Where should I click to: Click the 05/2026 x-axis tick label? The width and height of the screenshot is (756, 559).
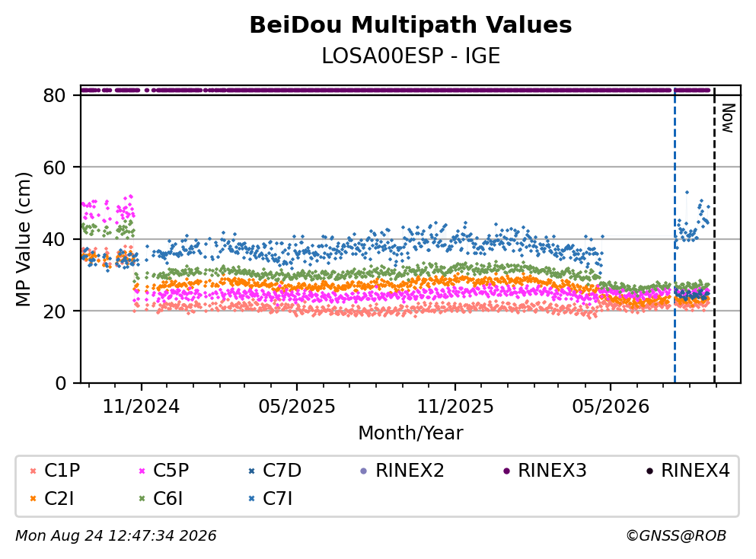pos(611,407)
